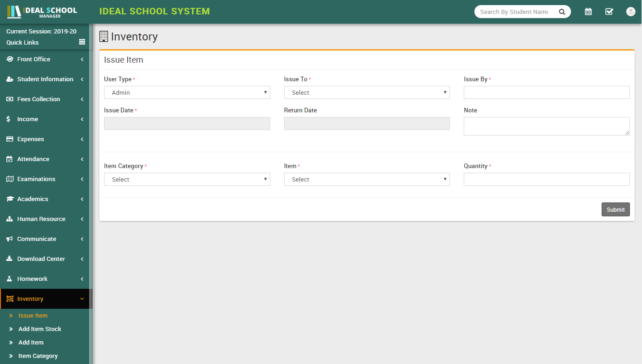Open the user profile avatar

coord(630,12)
